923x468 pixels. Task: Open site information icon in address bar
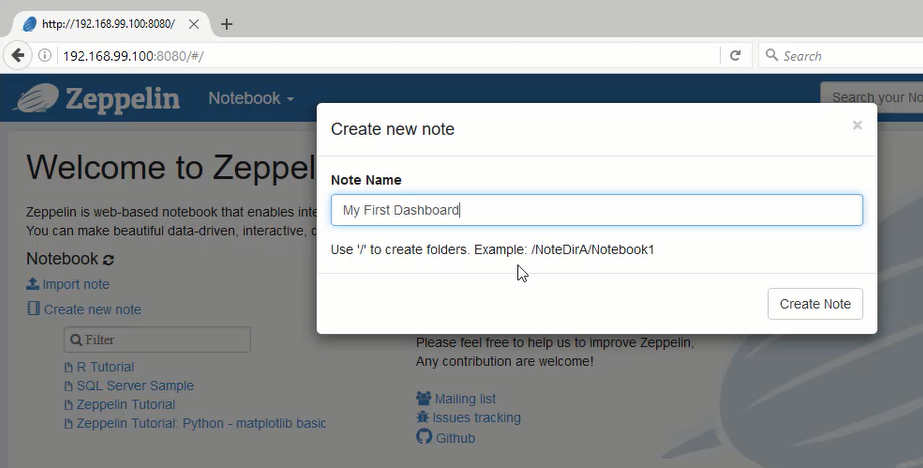point(45,55)
